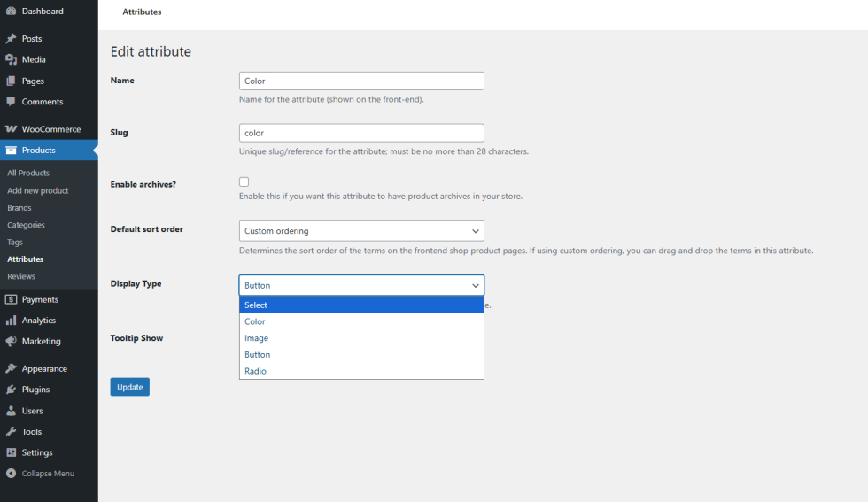This screenshot has width=868, height=502.
Task: Click the Marketing megaphone icon
Action: (x=11, y=342)
